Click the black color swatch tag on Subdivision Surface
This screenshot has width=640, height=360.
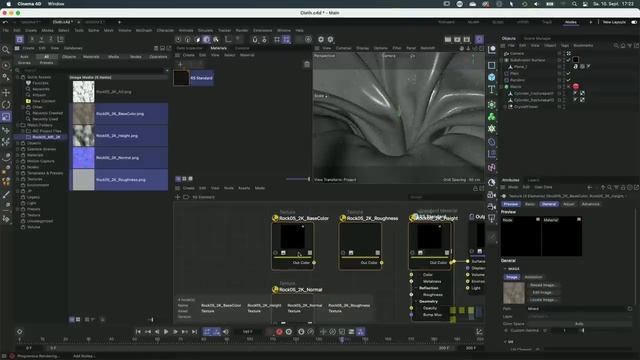coord(576,60)
